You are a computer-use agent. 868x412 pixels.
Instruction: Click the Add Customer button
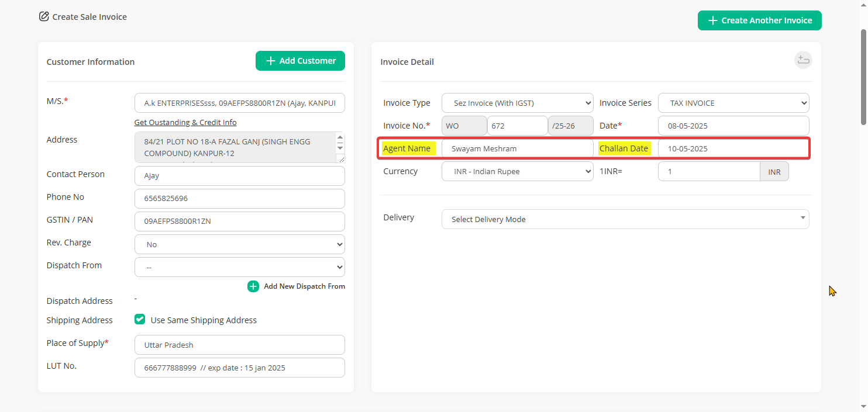point(300,61)
